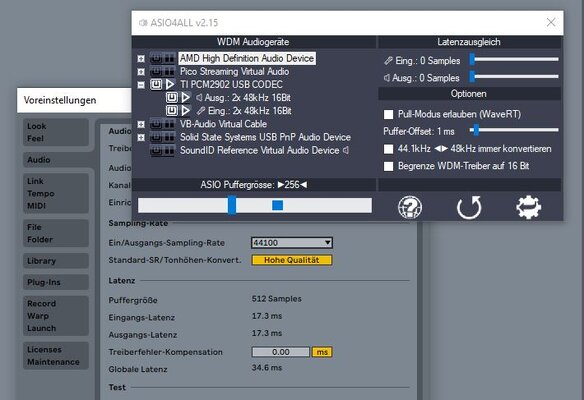Open Audio preferences tab

click(56, 160)
